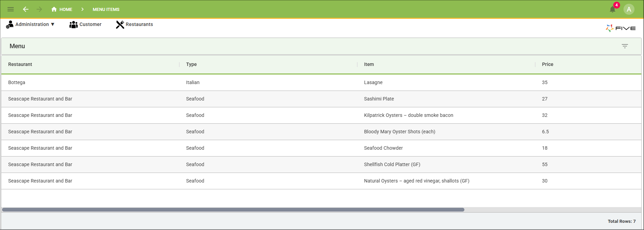Sort by the Item column header

click(x=369, y=64)
